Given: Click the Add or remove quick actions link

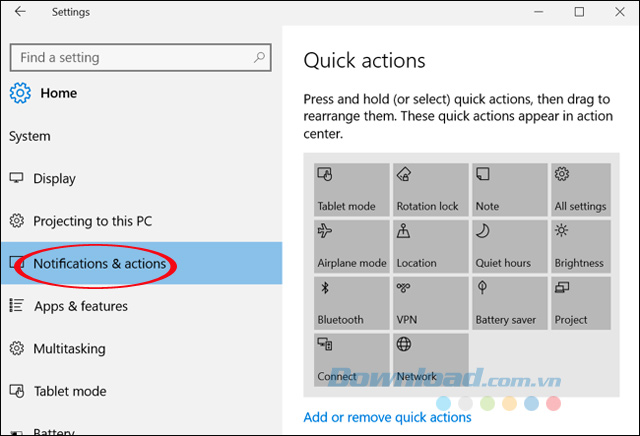Looking at the screenshot, I should pos(386,417).
